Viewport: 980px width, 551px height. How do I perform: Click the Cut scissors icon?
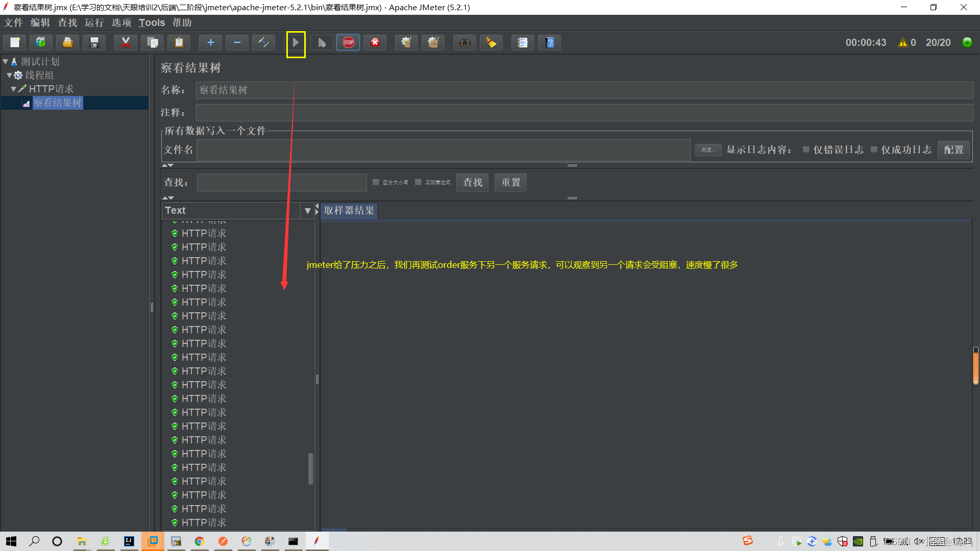pos(126,43)
